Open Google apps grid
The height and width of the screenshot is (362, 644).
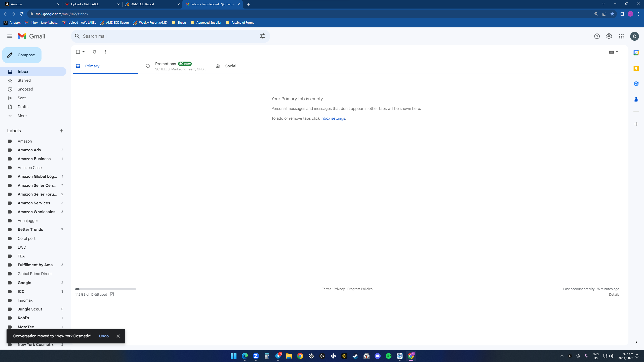tap(621, 36)
